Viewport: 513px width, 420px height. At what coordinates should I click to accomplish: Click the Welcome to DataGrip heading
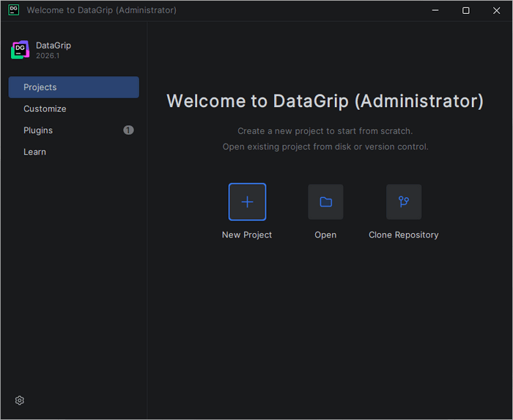[325, 101]
